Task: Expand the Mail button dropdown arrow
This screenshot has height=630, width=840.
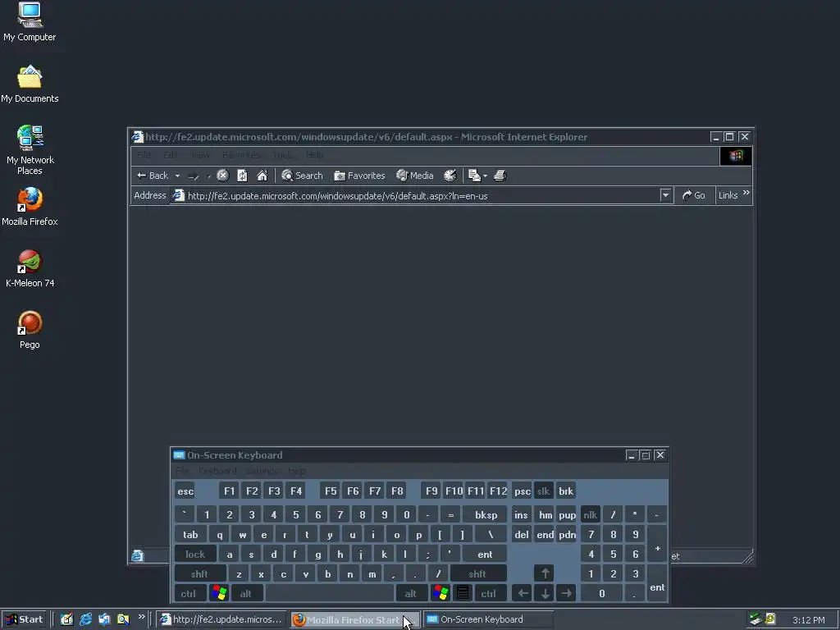Action: click(x=485, y=176)
